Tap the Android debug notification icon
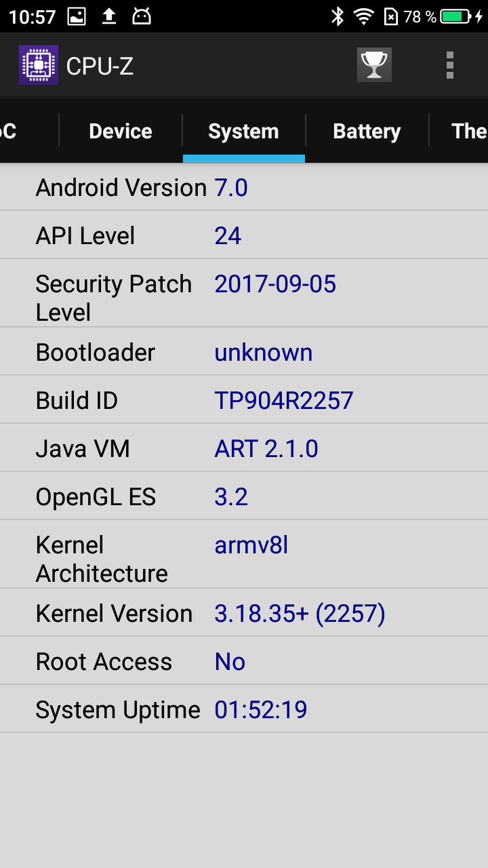This screenshot has height=868, width=488. tap(141, 16)
